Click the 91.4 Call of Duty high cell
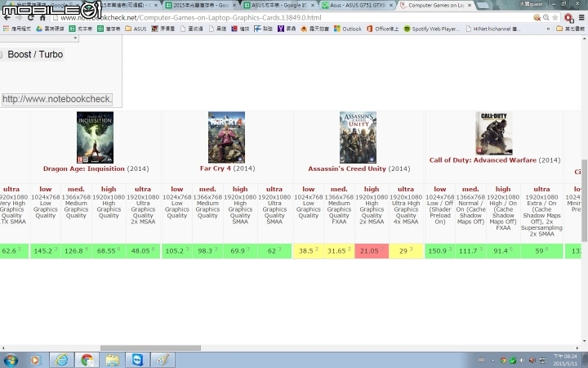588x368 pixels. pyautogui.click(x=503, y=251)
